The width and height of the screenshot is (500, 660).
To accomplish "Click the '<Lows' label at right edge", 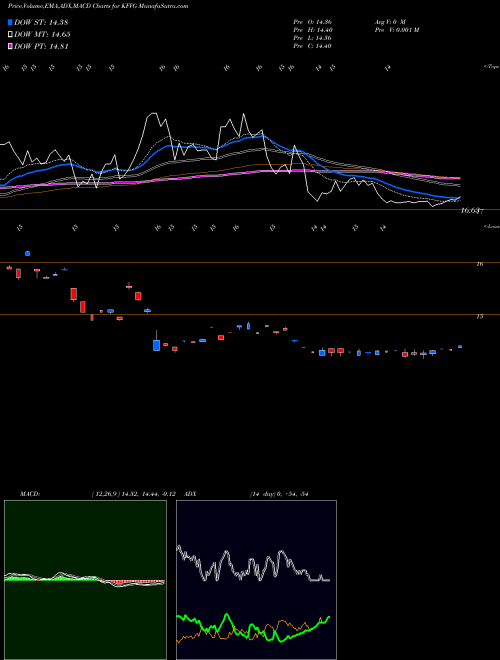I will coord(492,226).
